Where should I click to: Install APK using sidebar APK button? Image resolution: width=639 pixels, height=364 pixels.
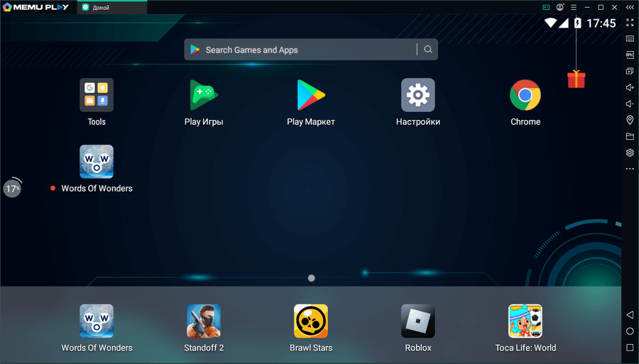630,55
